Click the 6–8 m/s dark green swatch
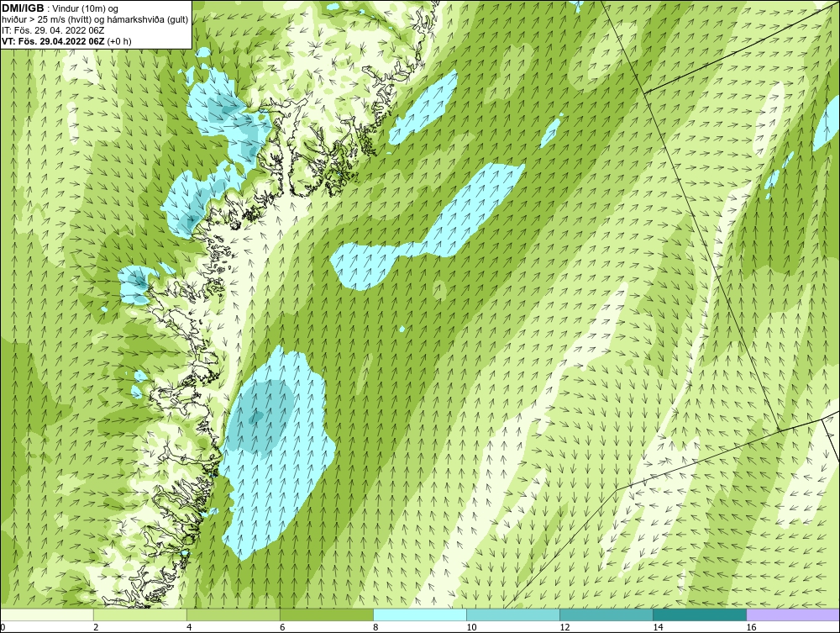The width and height of the screenshot is (840, 633). coord(327,615)
